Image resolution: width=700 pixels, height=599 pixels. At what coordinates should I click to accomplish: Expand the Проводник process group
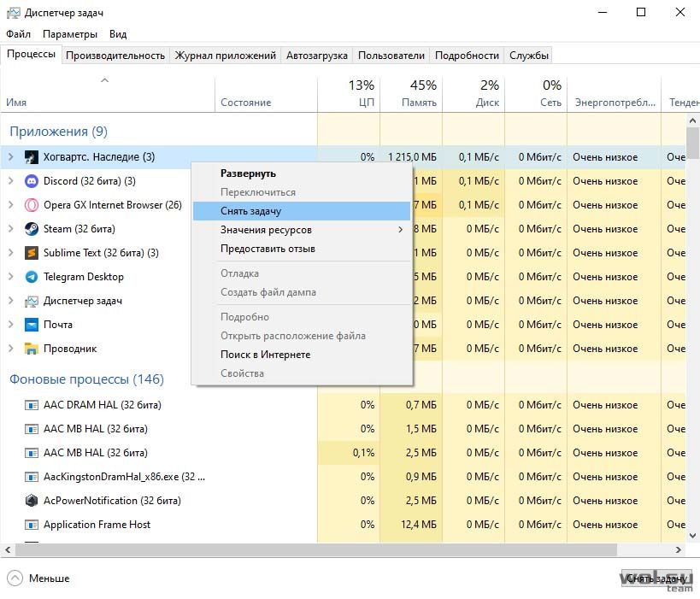[11, 349]
